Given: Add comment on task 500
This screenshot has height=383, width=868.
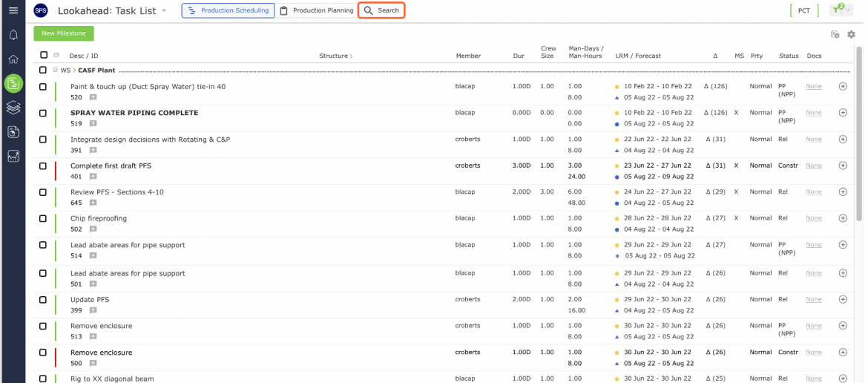Looking at the screenshot, I should [x=93, y=363].
